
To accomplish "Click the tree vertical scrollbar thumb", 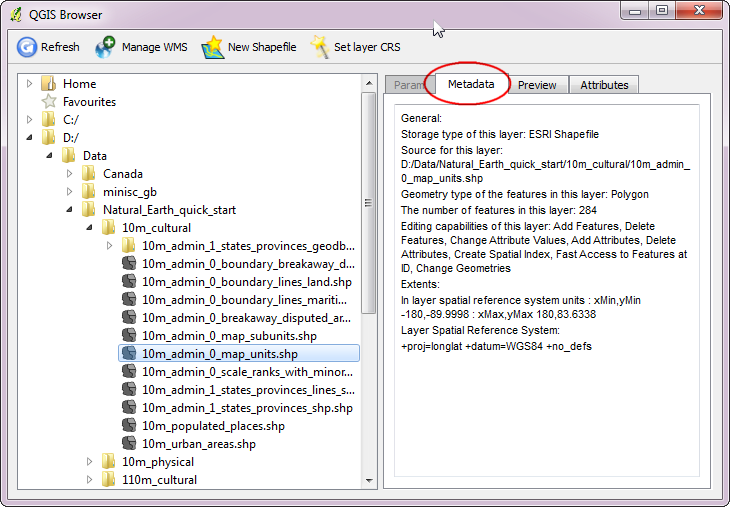I will click(x=369, y=203).
